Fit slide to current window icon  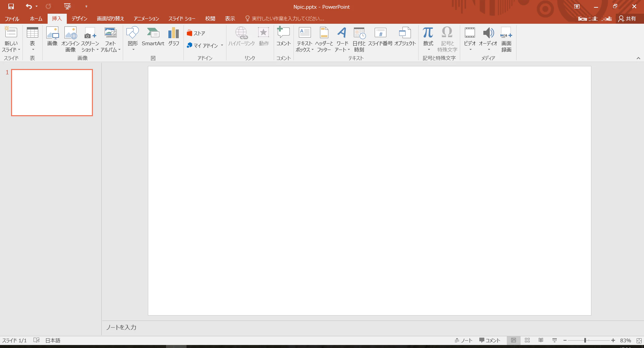[x=639, y=340]
